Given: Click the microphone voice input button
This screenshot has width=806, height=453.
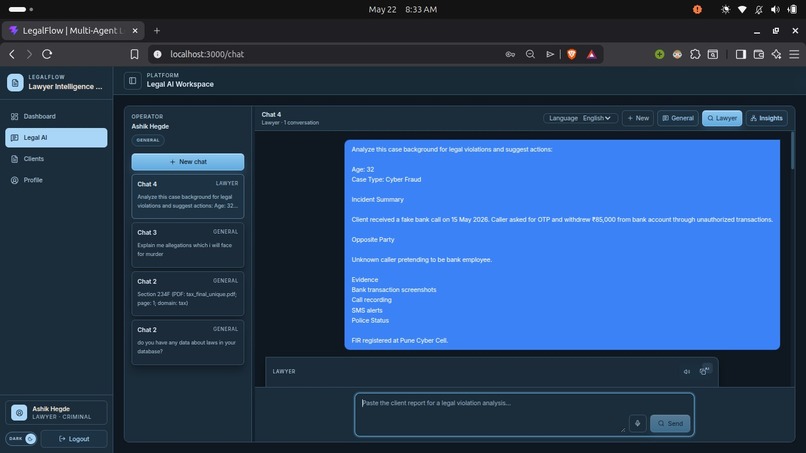Looking at the screenshot, I should 637,423.
